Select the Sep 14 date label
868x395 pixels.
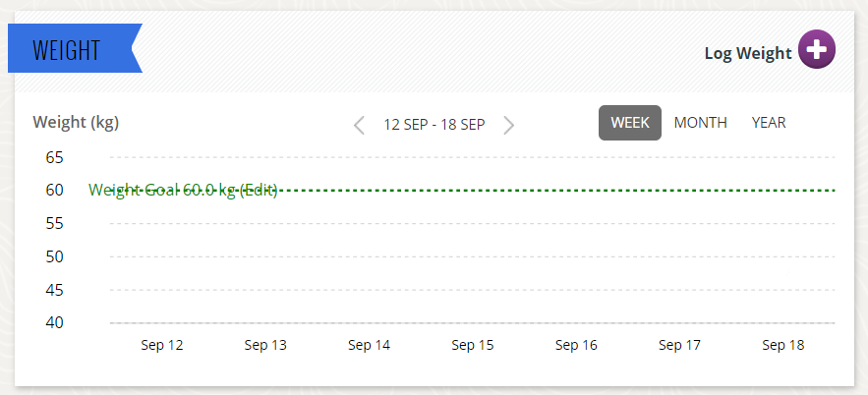click(x=369, y=345)
